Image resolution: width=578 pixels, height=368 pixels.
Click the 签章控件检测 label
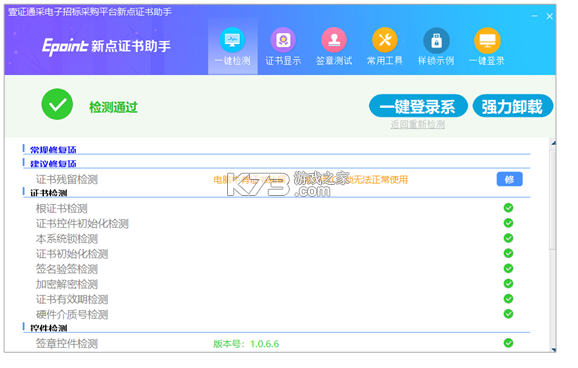tap(67, 344)
